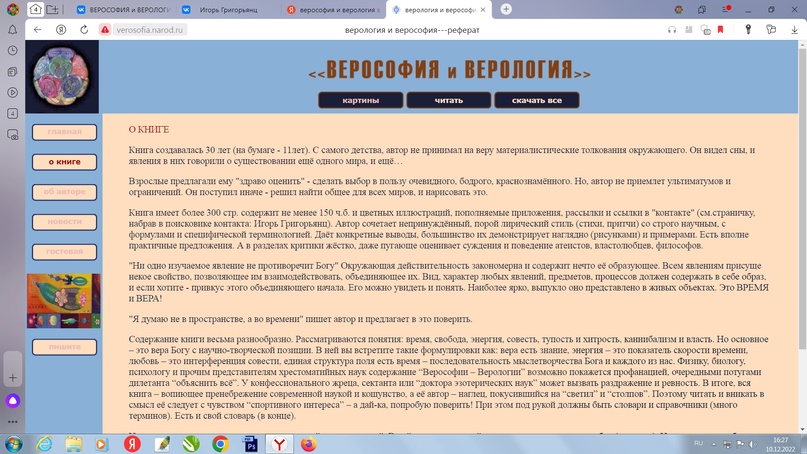This screenshot has width=807, height=454.
Task: Open the sidebar collections icon
Action: (12, 72)
